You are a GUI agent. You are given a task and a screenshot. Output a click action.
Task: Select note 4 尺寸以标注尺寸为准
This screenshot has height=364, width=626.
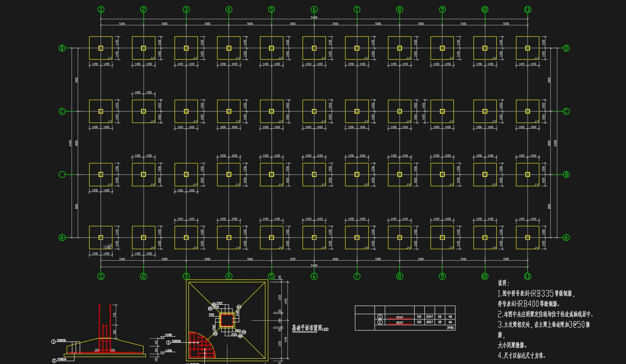pos(521,355)
